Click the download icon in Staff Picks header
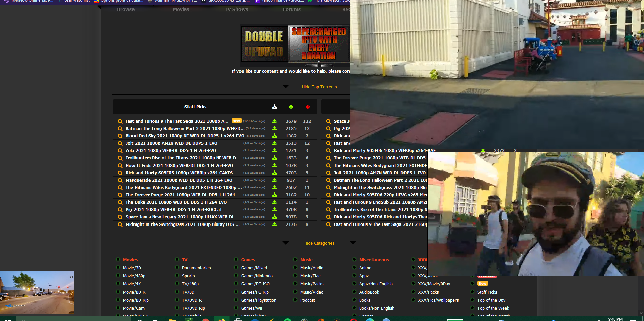This screenshot has width=644, height=321. coord(275,107)
